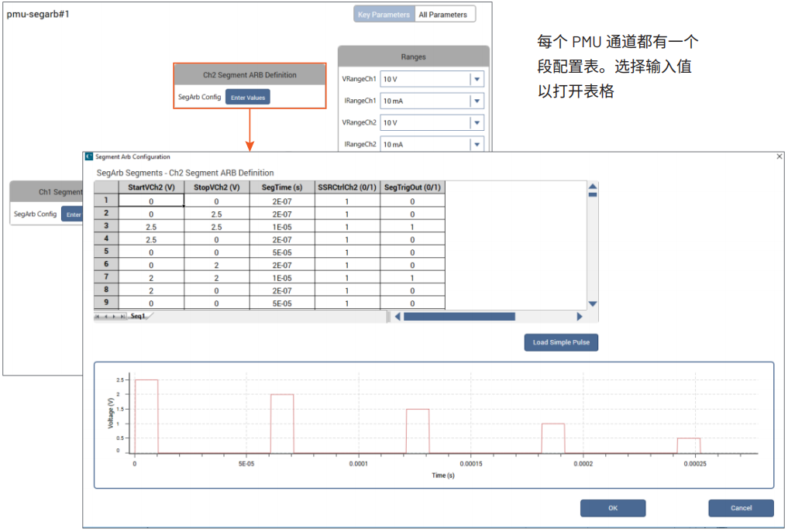Click Enter Values for Ch2 SegArb Config

coord(248,98)
